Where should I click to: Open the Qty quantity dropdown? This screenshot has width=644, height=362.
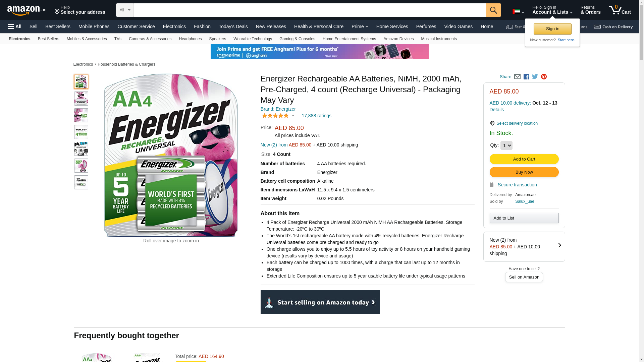point(506,145)
